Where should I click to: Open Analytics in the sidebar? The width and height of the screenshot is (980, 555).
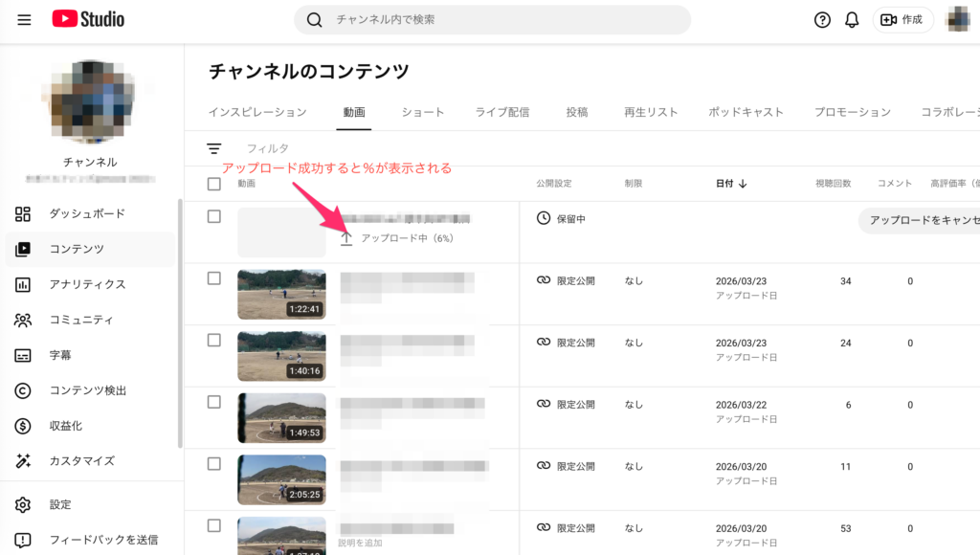[88, 284]
